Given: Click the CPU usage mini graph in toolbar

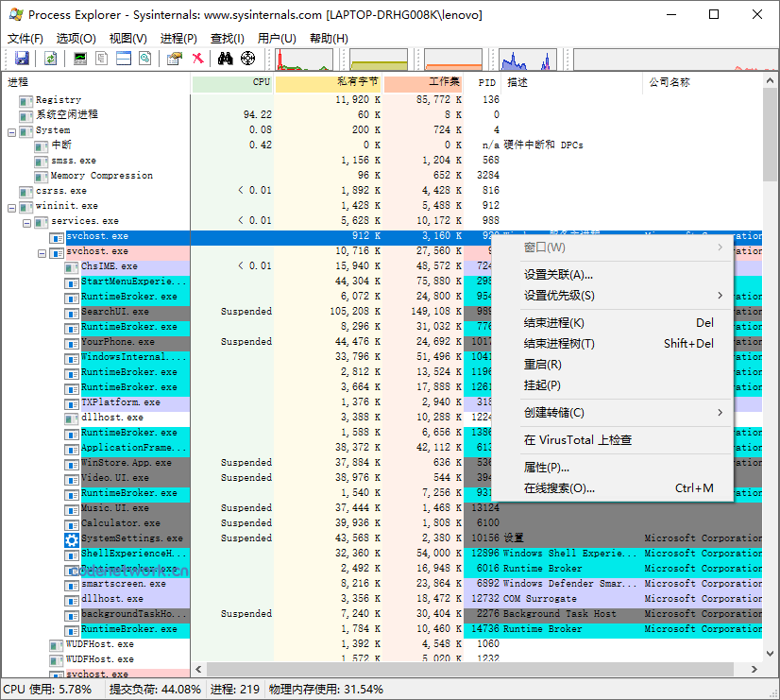Looking at the screenshot, I should [x=302, y=58].
